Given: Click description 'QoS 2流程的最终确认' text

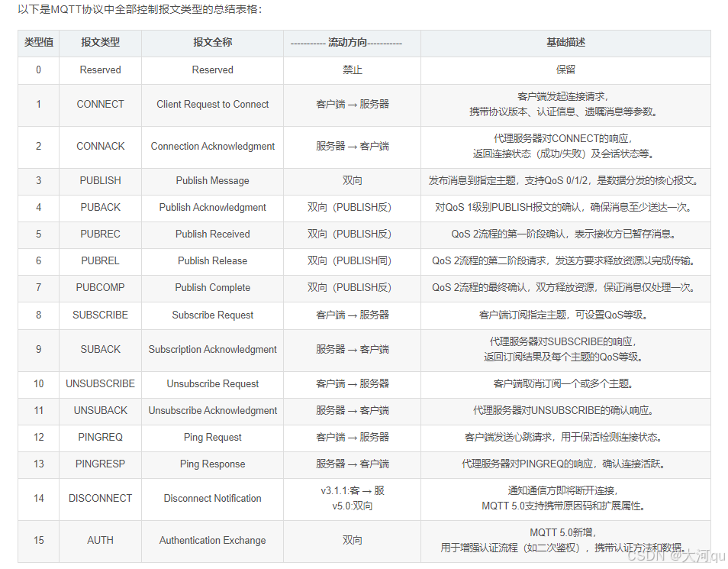Looking at the screenshot, I should pos(479,287).
